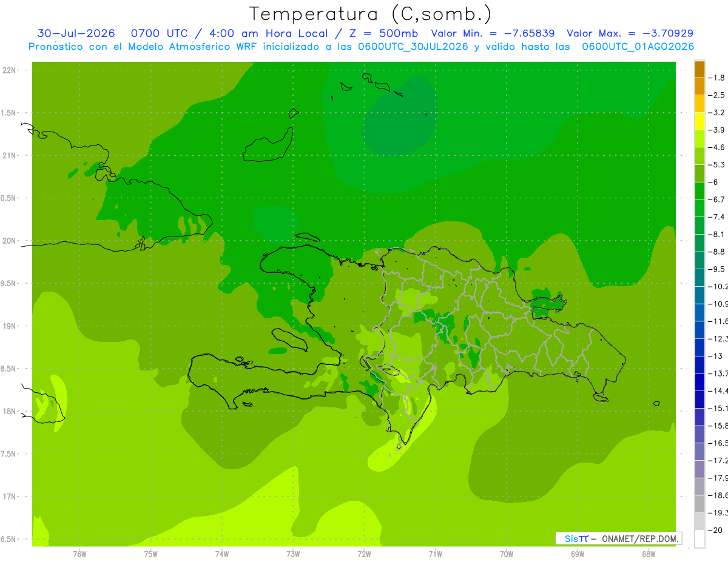Click the '-10.9' colorbar label
This screenshot has height=562, width=728.
pyautogui.click(x=718, y=304)
